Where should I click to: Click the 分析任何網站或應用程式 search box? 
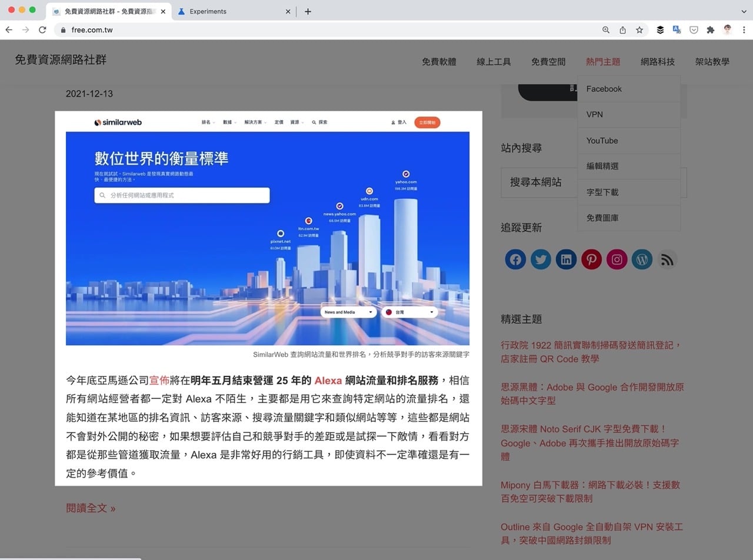click(x=182, y=195)
